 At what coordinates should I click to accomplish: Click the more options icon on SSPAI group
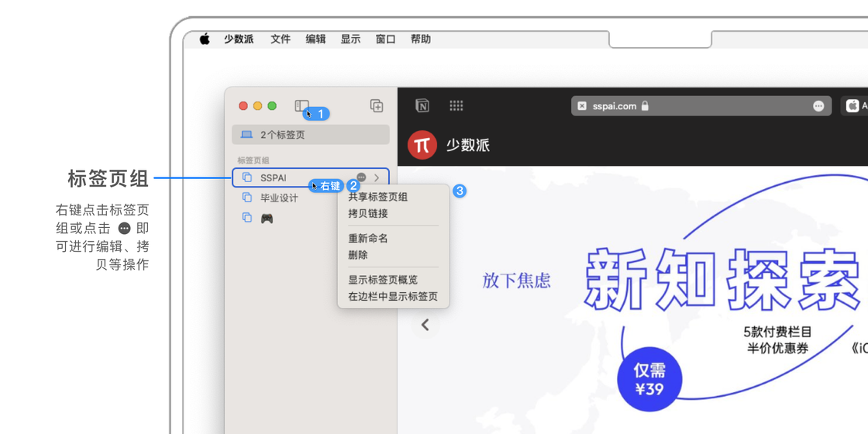(x=361, y=177)
